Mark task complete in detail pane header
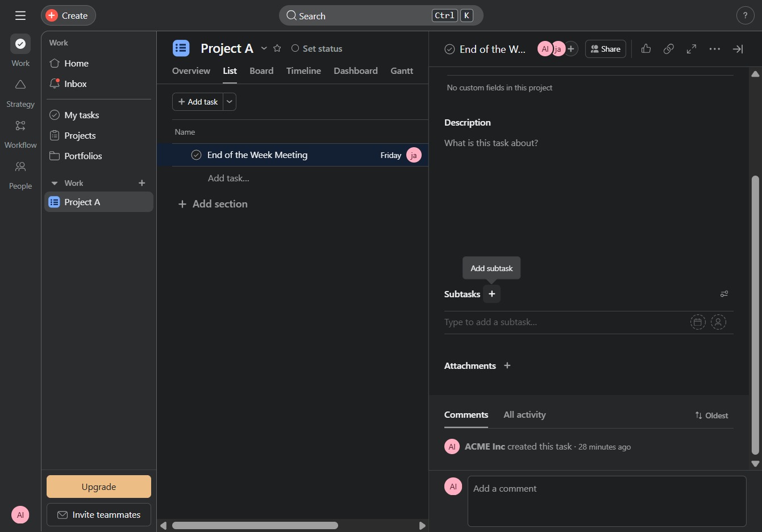 [x=449, y=49]
